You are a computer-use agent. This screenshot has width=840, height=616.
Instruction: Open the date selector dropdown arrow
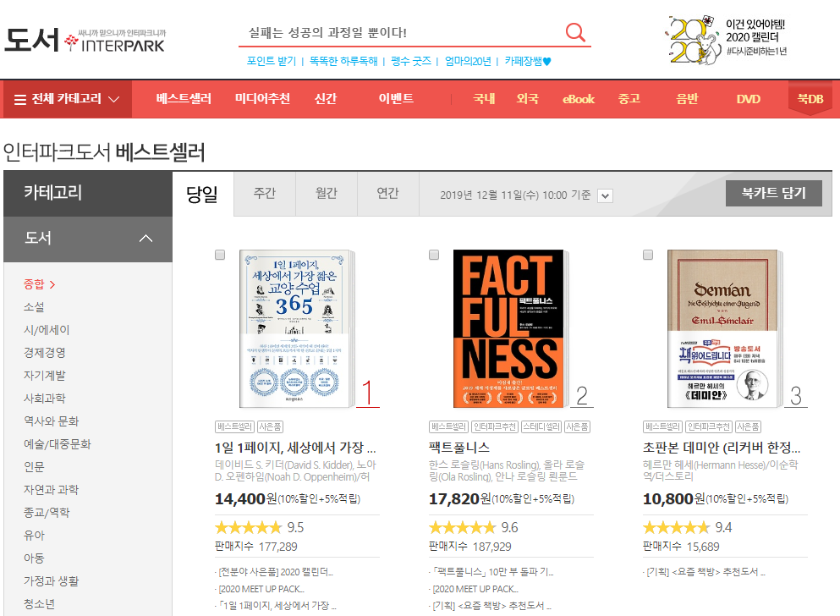tap(605, 195)
